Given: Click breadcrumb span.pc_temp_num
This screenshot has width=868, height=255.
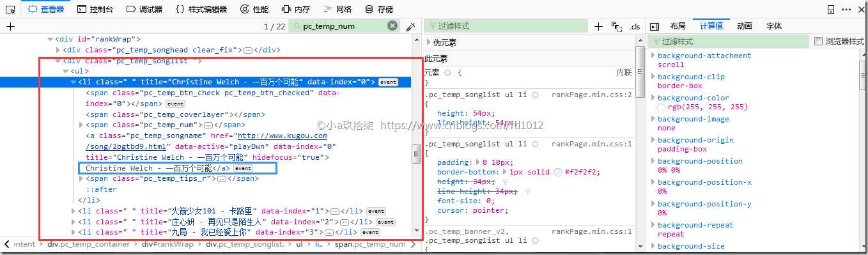Looking at the screenshot, I should click(370, 244).
